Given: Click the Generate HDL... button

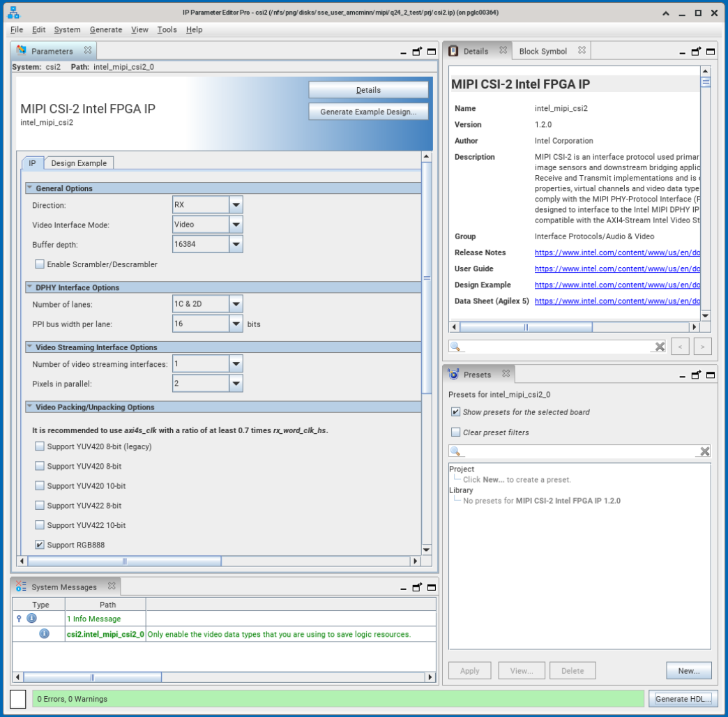Looking at the screenshot, I should click(682, 699).
